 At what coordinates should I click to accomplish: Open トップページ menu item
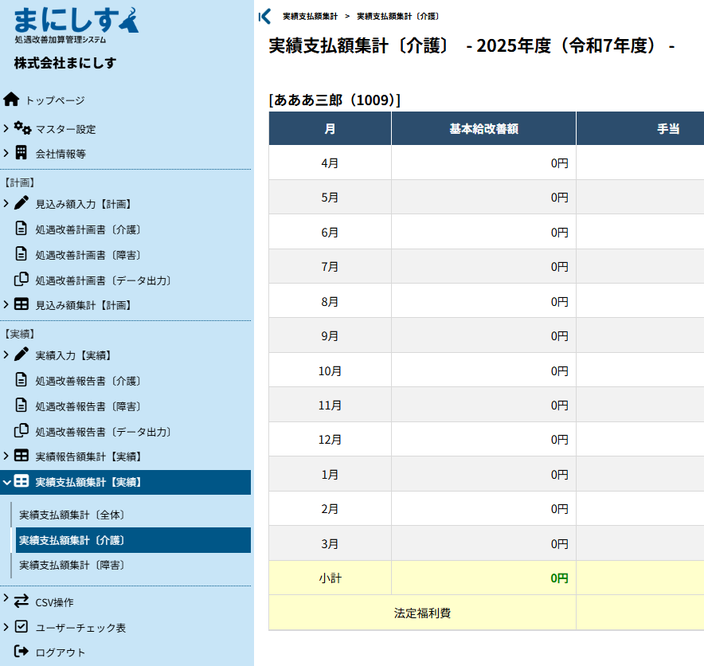[x=55, y=100]
